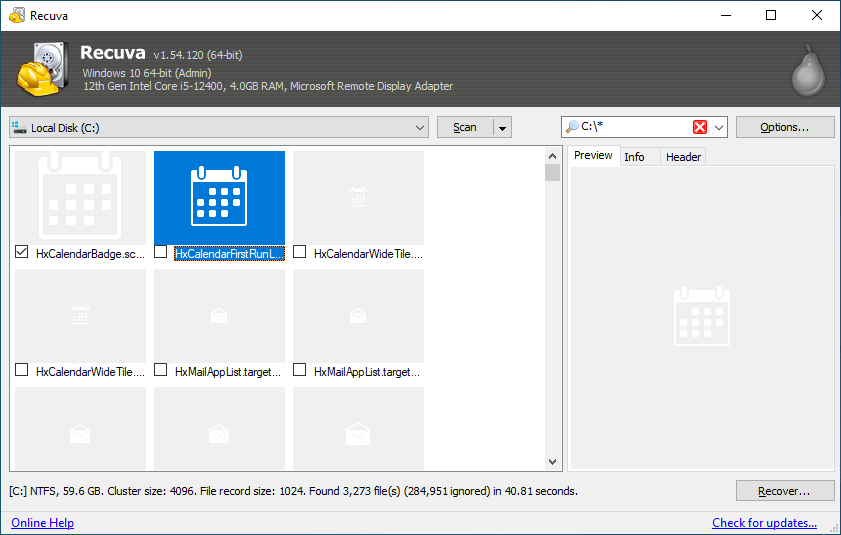Viewport: 841px width, 535px height.
Task: Click the Check for updates... link
Action: pyautogui.click(x=764, y=523)
